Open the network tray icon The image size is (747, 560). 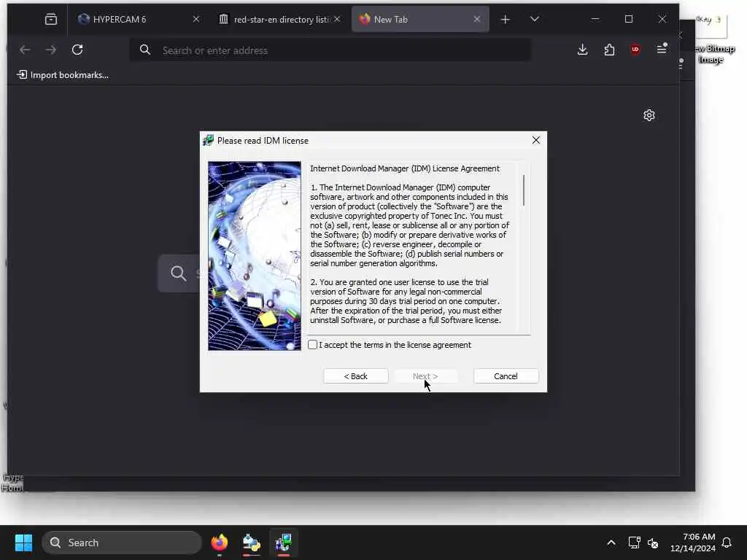[x=634, y=542]
